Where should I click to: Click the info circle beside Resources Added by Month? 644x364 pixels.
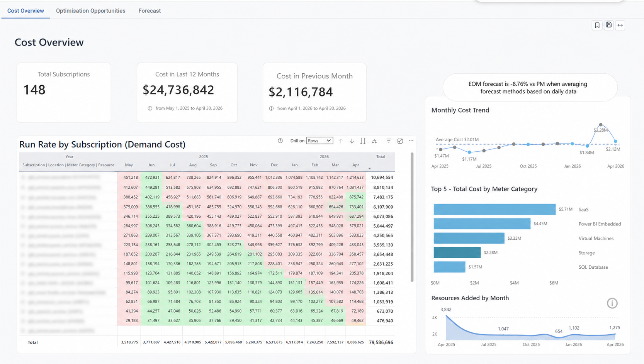click(612, 303)
